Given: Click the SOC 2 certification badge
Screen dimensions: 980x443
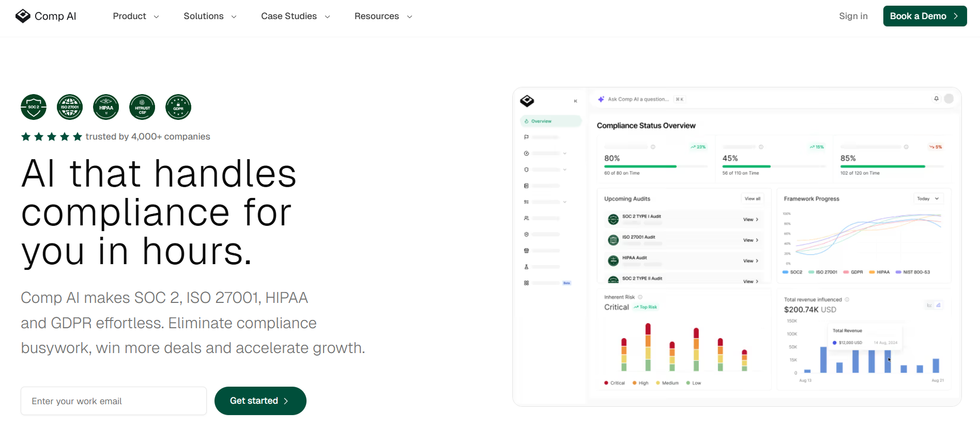Looking at the screenshot, I should (x=34, y=107).
